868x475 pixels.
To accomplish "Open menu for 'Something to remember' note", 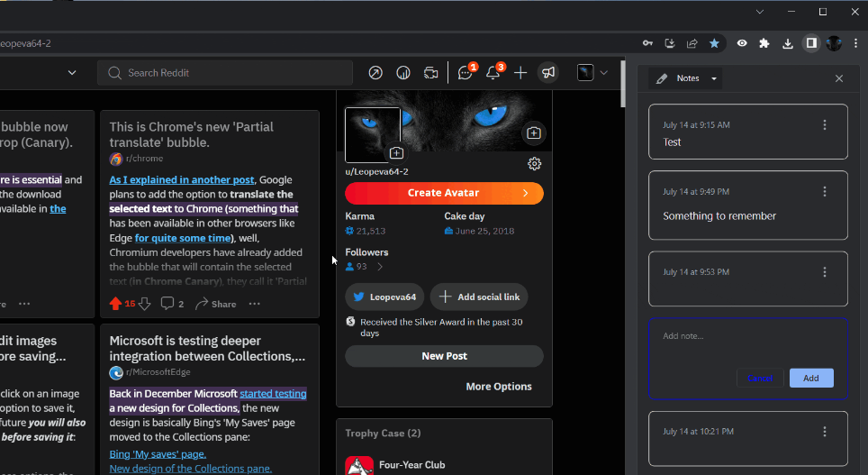I will coord(825,192).
